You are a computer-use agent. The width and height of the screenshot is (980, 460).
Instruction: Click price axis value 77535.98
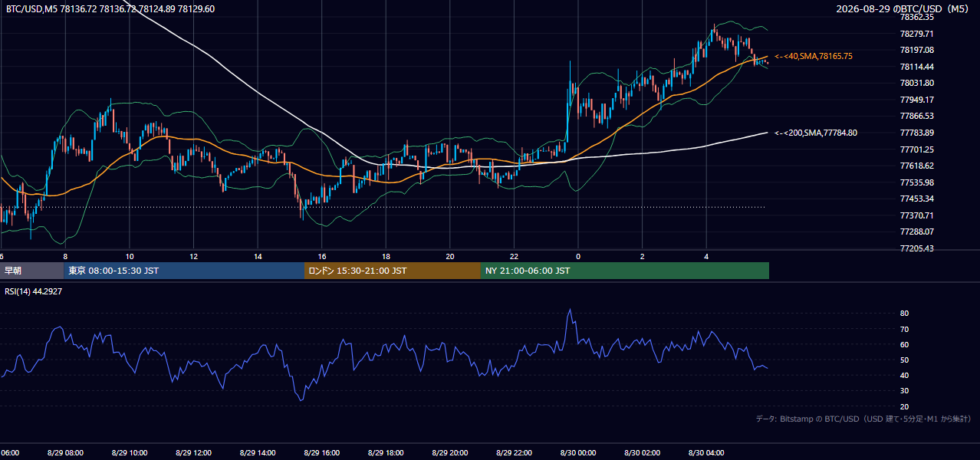click(x=916, y=182)
